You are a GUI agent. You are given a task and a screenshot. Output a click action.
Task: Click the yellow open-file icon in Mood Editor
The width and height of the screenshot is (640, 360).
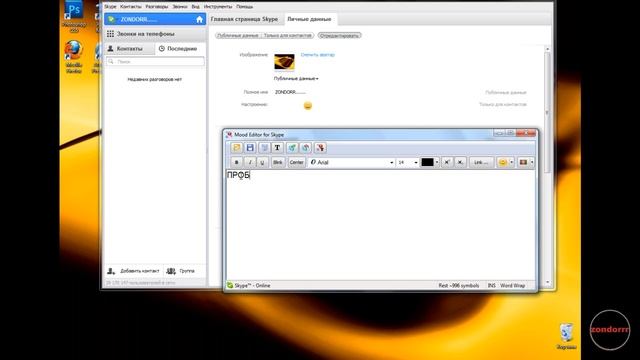[236, 148]
